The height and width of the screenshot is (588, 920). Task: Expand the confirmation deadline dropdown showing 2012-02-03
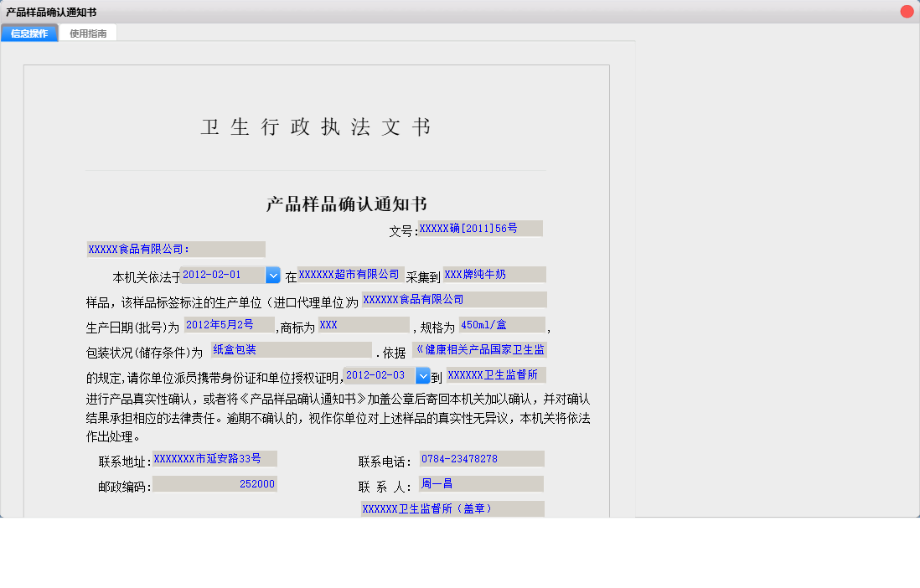[x=423, y=375]
